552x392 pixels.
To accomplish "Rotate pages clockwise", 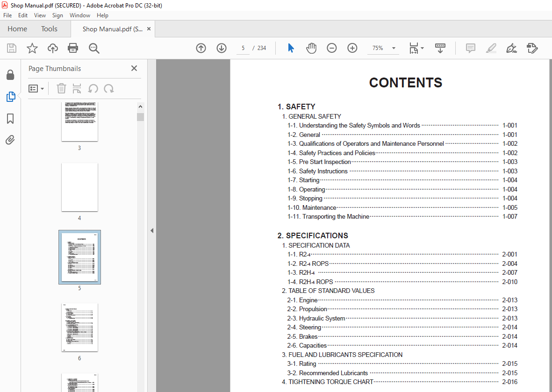I will point(109,89).
